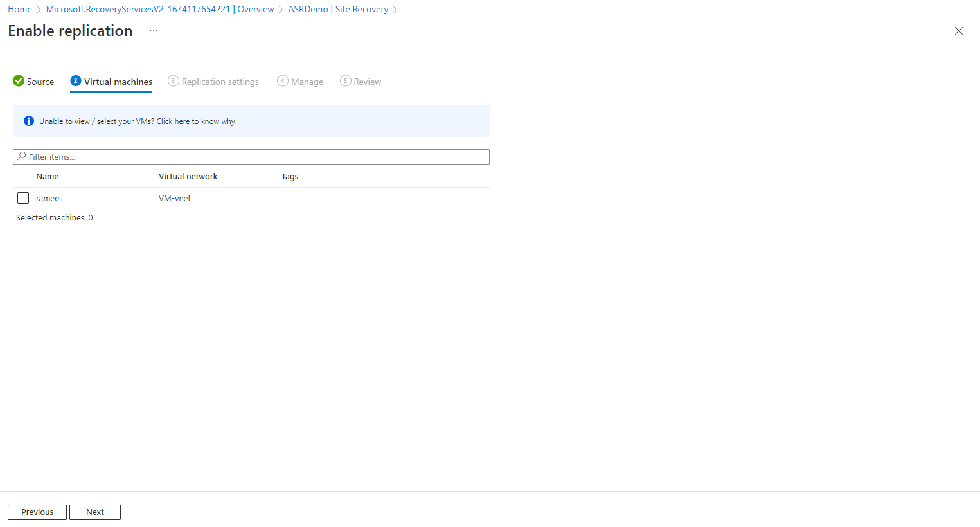Sort by the Name column header
This screenshot has width=980, height=527.
tap(48, 176)
